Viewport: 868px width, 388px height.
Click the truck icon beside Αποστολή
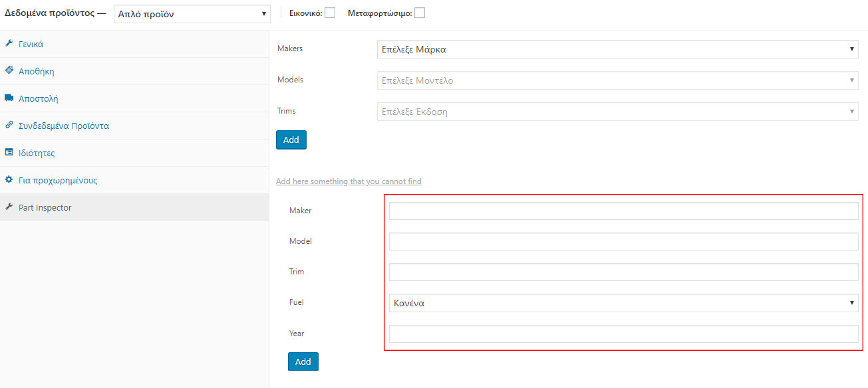pyautogui.click(x=9, y=98)
